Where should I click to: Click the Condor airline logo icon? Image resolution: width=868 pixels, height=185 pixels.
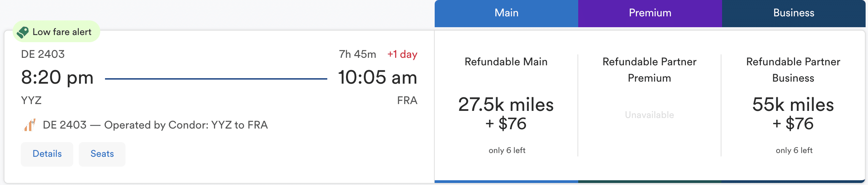tap(30, 125)
